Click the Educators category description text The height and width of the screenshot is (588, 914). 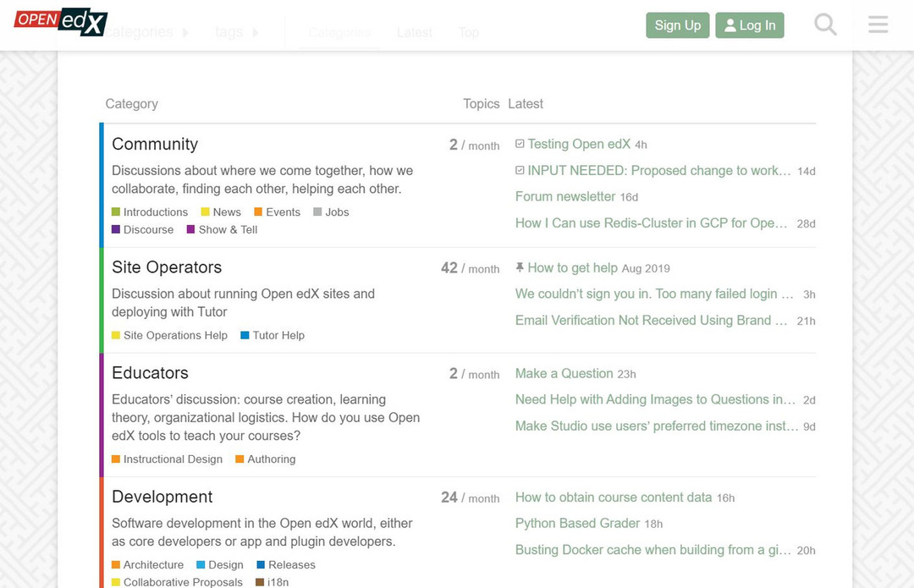[266, 418]
